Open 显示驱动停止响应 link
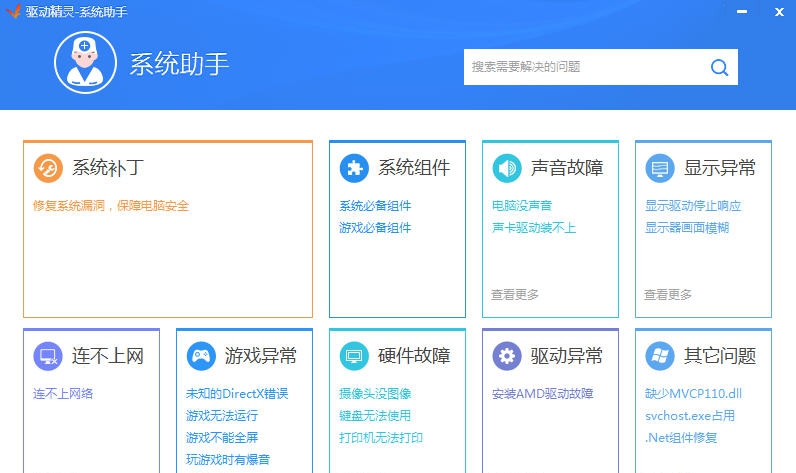Viewport: 796px width, 473px height. coord(693,206)
